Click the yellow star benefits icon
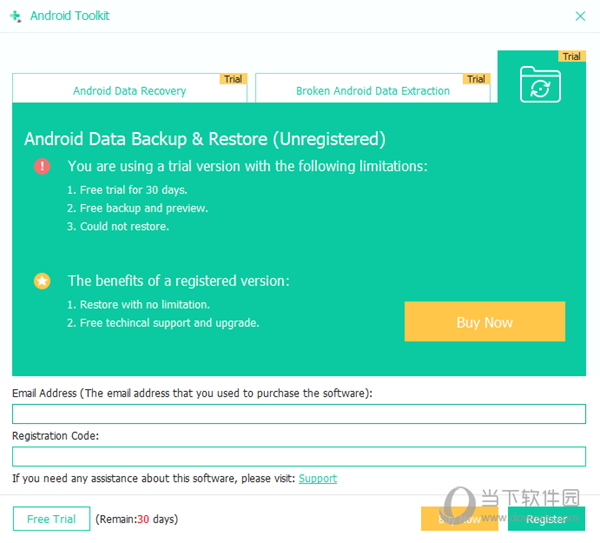Viewport: 600px width, 543px height. pyautogui.click(x=42, y=281)
